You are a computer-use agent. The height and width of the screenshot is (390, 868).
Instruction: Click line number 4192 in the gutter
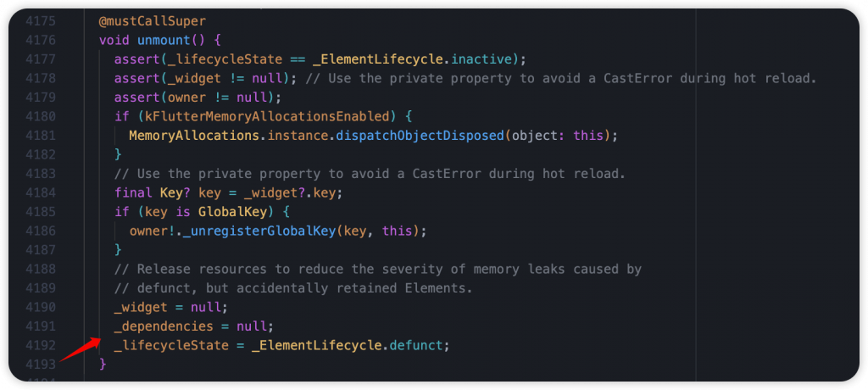tap(41, 345)
